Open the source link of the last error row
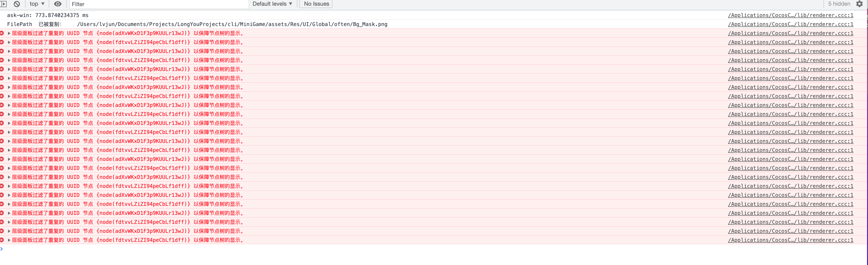The image size is (868, 265). coord(791,240)
